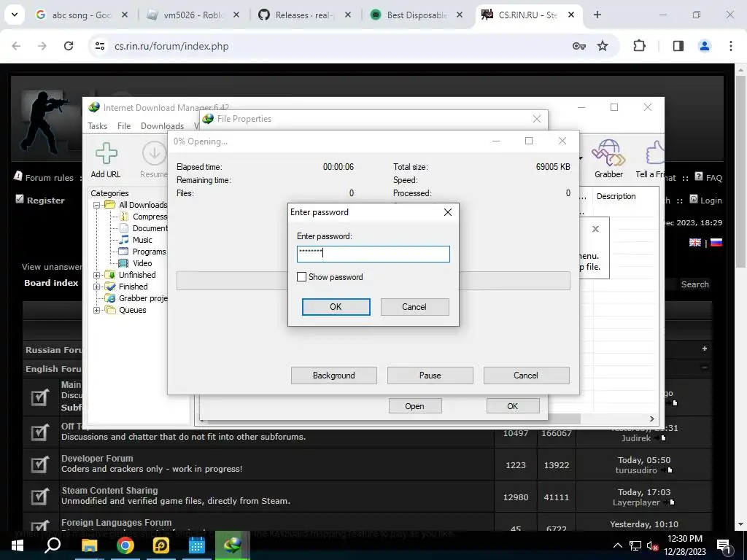Collapse the All Downloads tree node
The image size is (747, 560).
tap(97, 205)
